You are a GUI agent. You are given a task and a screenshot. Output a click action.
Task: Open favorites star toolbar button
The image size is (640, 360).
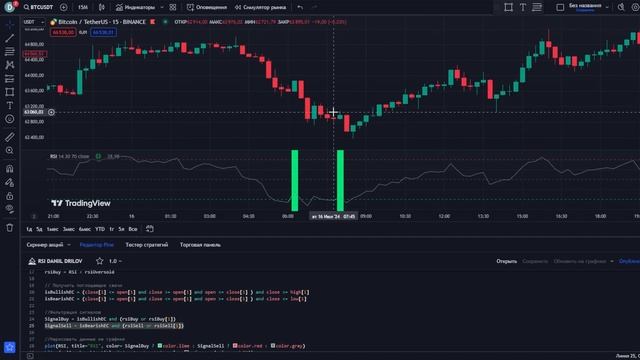[x=10, y=347]
